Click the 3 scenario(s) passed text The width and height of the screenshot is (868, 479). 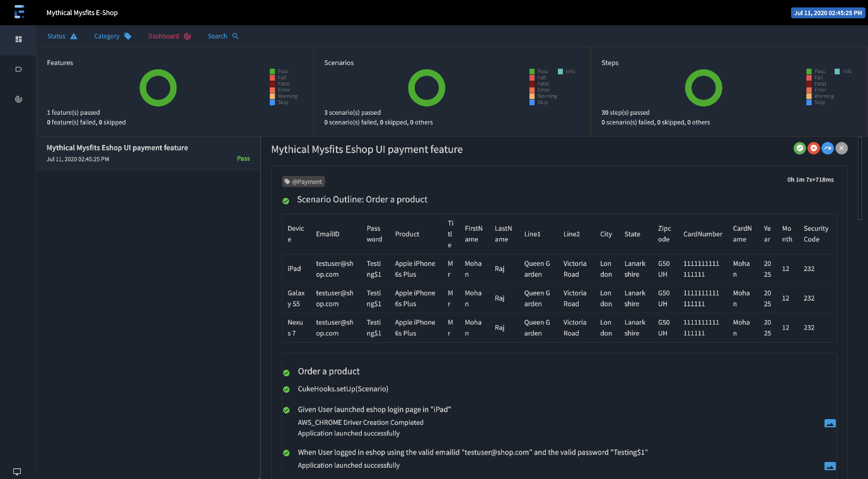(352, 113)
